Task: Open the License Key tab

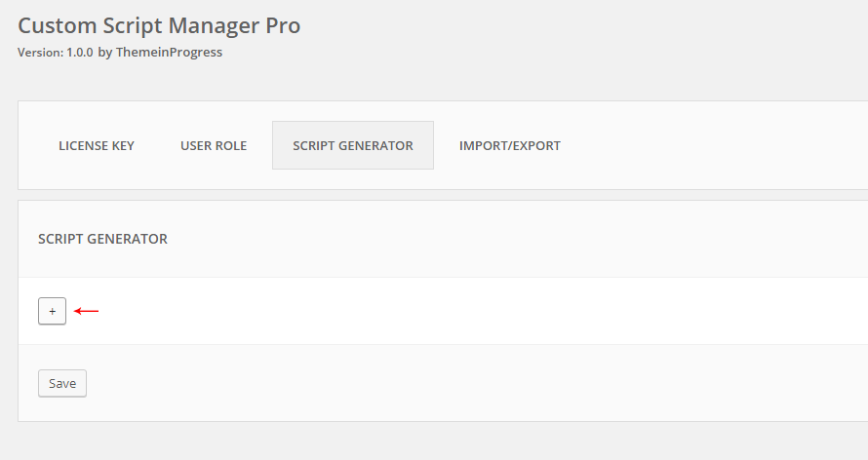Action: (x=97, y=145)
